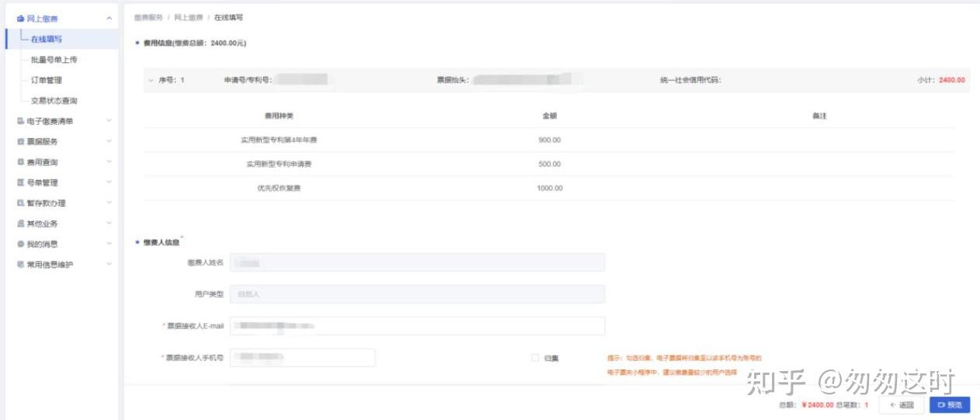Click the 我的消息 menu icon
The height and width of the screenshot is (420, 980).
21,244
